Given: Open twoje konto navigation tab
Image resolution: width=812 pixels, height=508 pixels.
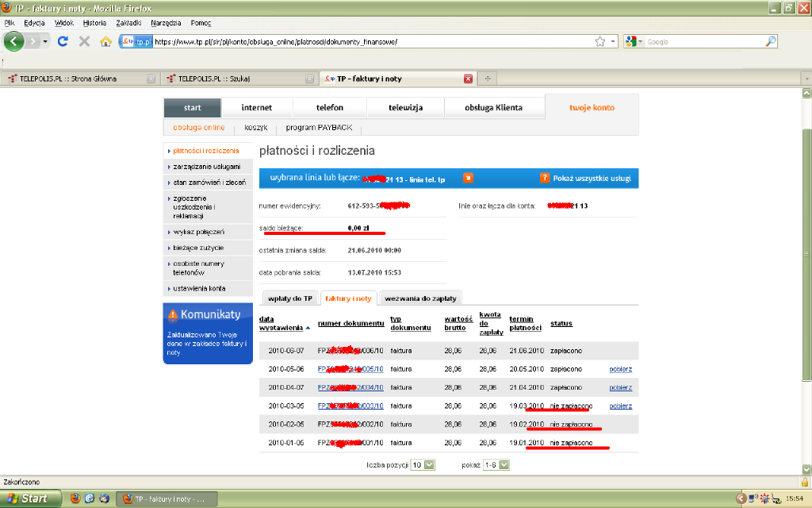Looking at the screenshot, I should (592, 108).
